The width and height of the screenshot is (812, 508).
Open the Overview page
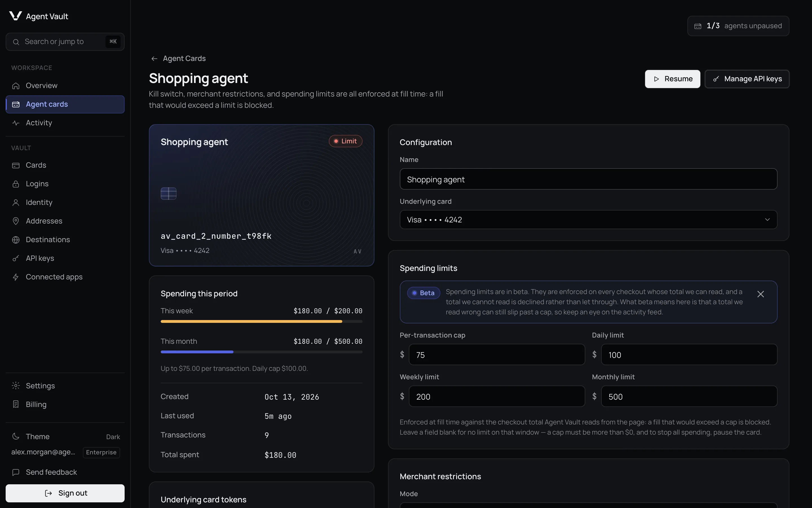[x=65, y=86]
